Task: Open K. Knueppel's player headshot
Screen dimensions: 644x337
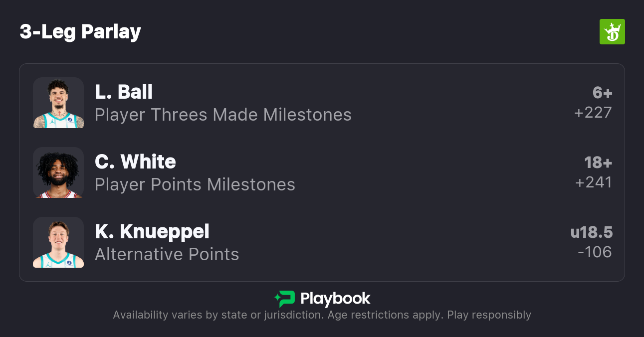Action: (x=58, y=242)
